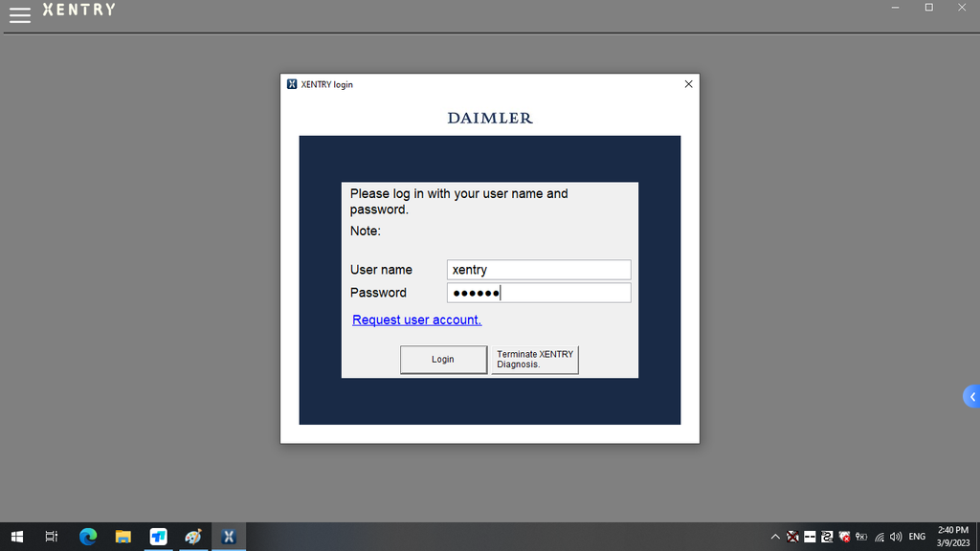Expand the blue side panel arrow
Screen dimensions: 980x551
[x=971, y=396]
